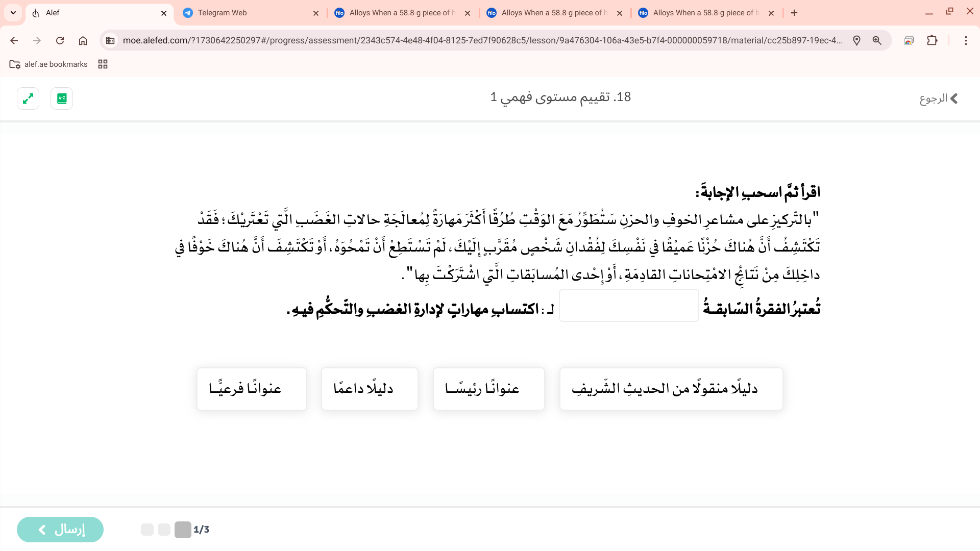Click the إرسال submit button
The image size is (980, 551).
coord(60,530)
